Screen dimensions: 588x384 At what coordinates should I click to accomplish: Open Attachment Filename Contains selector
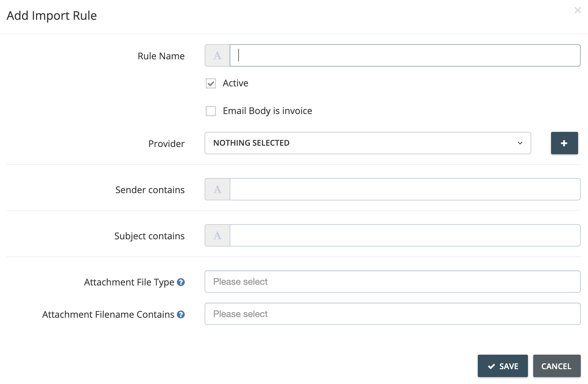[x=392, y=314]
